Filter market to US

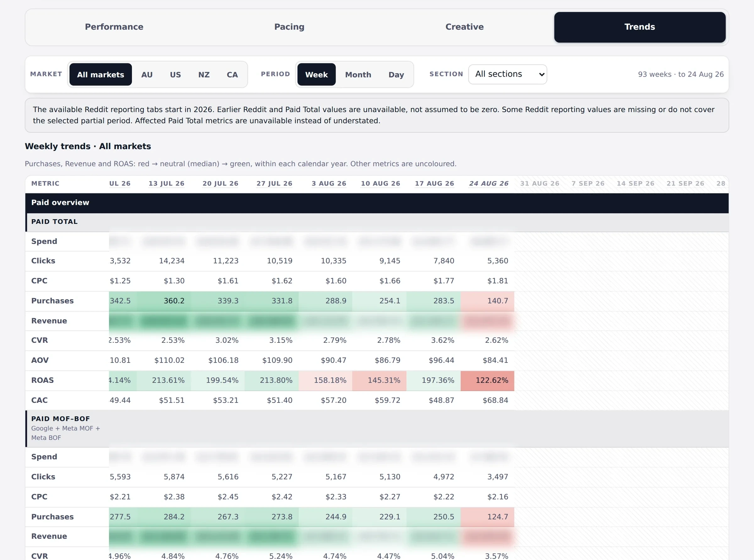[x=175, y=75]
